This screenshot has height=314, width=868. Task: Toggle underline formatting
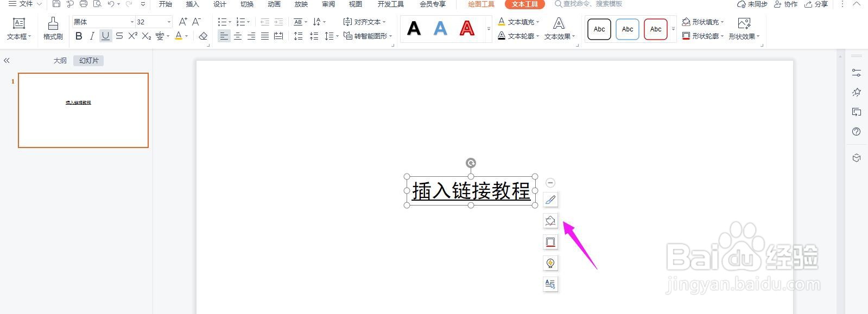pyautogui.click(x=105, y=36)
